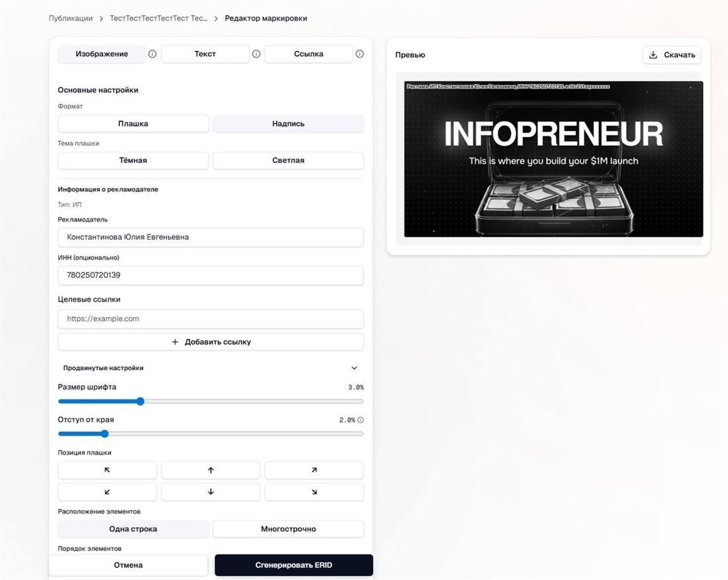Click the Размер шрифта slider handle
Viewport: 728px width, 580px height.
tap(140, 401)
